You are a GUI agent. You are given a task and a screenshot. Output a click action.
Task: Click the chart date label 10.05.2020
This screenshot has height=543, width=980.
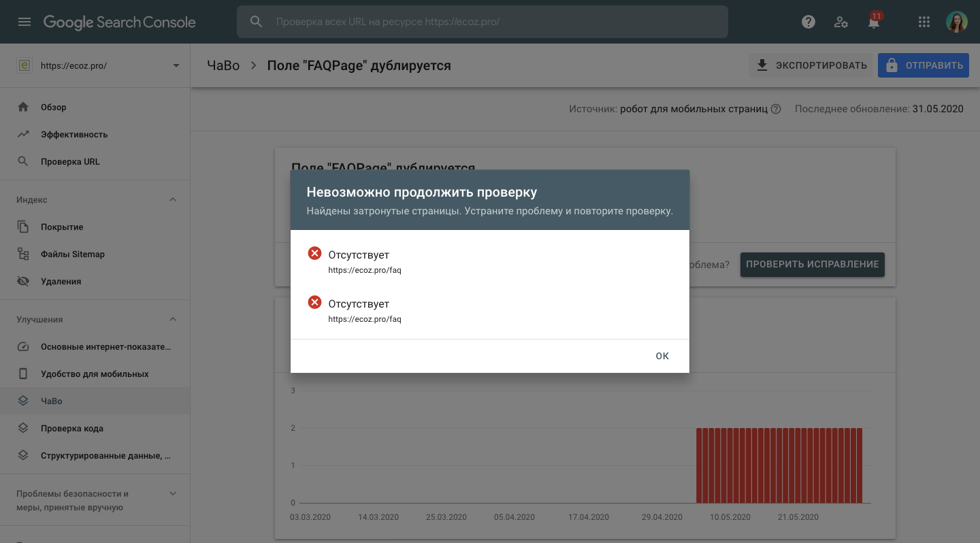pos(730,517)
